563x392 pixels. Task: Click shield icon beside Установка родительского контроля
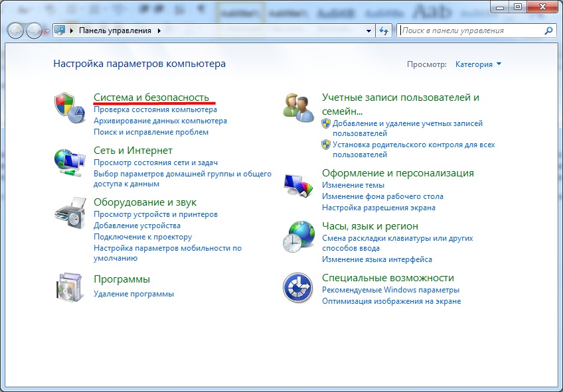pyautogui.click(x=326, y=145)
